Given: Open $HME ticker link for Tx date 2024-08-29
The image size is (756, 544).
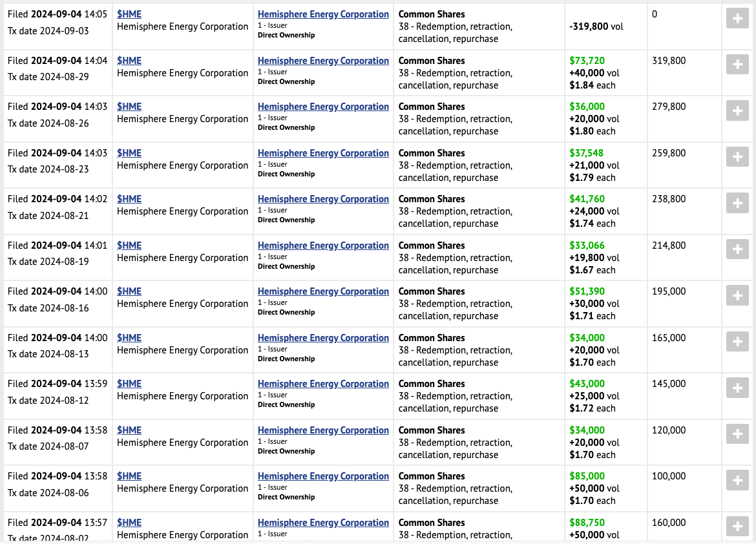Looking at the screenshot, I should point(129,61).
